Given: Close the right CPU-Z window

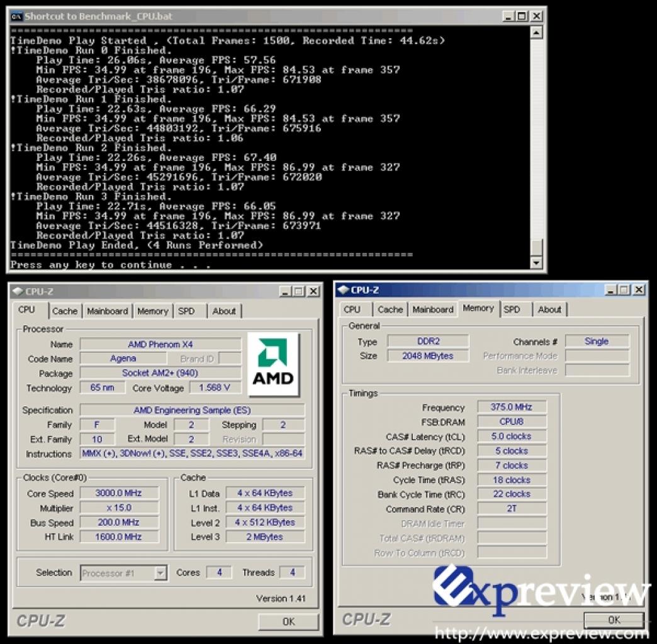Looking at the screenshot, I should (x=639, y=290).
